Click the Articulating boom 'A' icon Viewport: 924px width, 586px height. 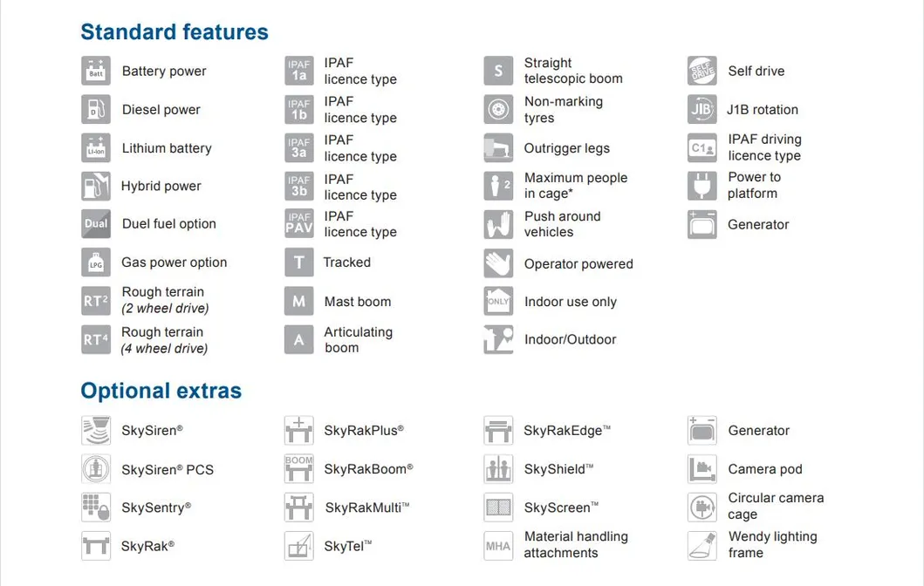click(299, 340)
